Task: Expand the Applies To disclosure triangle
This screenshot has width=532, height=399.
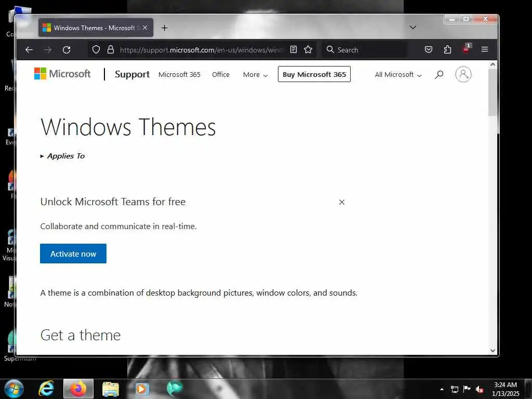Action: point(42,156)
